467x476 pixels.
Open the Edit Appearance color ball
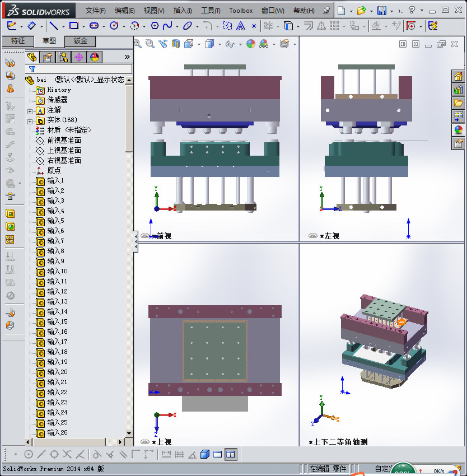tap(251, 44)
